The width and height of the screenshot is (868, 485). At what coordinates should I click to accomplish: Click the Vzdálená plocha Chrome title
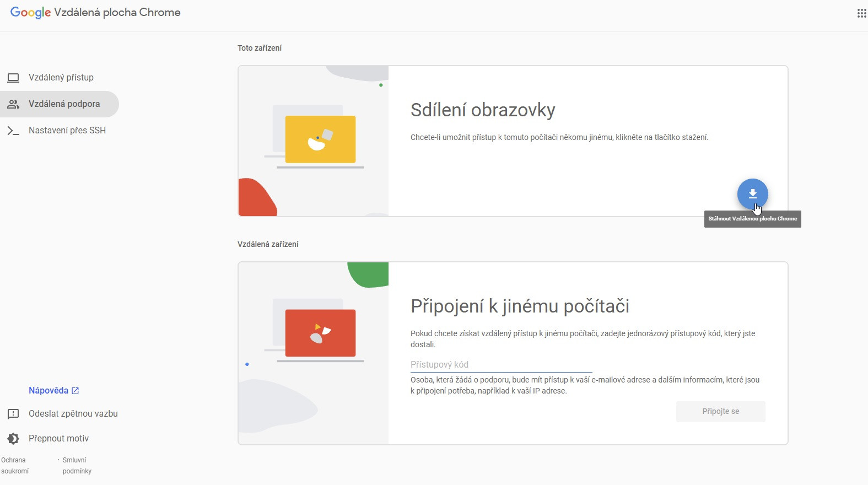click(x=117, y=13)
